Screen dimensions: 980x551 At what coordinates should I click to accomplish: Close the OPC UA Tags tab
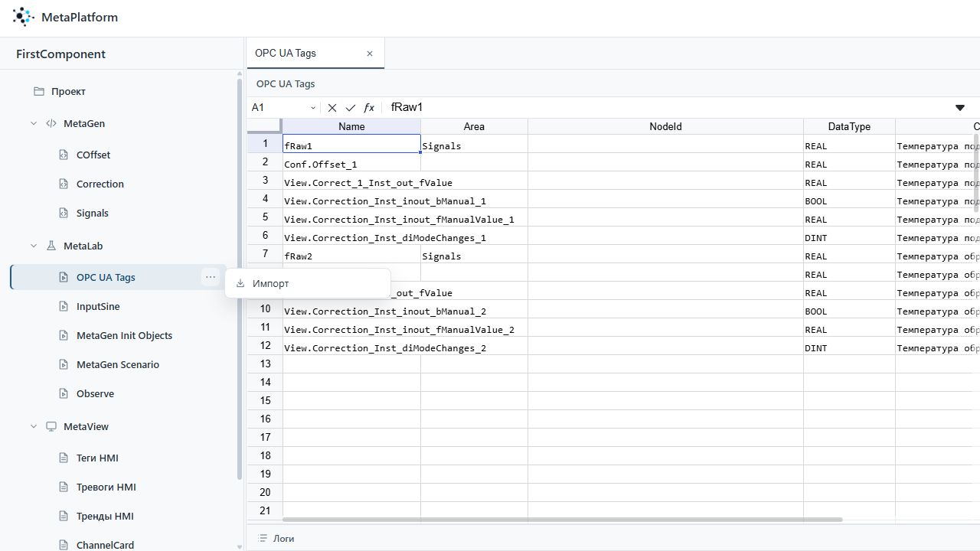click(x=370, y=54)
